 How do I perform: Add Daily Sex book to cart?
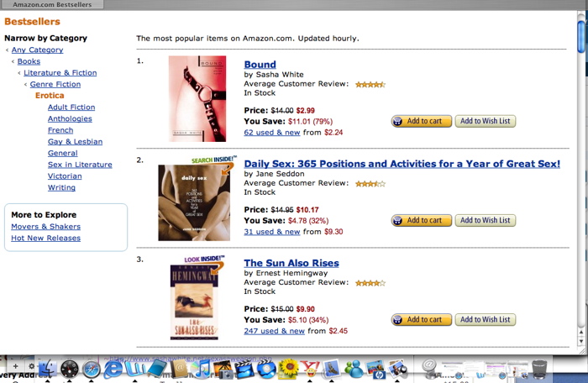tap(421, 221)
